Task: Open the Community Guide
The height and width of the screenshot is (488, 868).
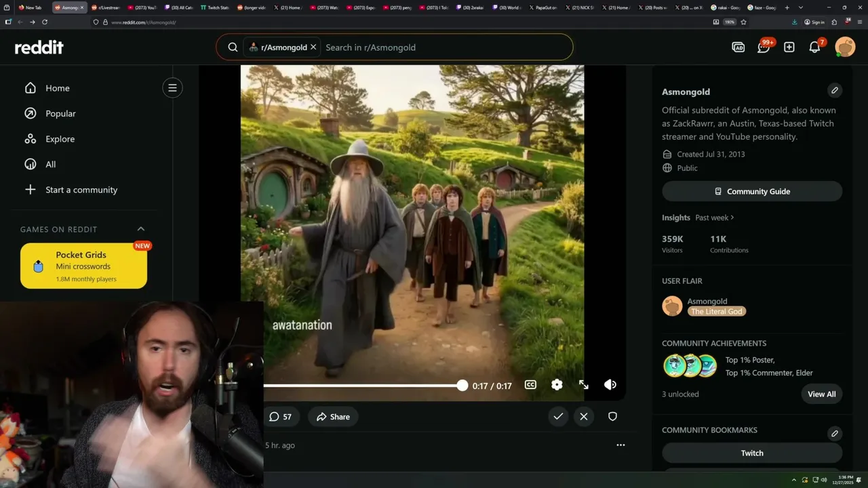Action: click(x=752, y=191)
